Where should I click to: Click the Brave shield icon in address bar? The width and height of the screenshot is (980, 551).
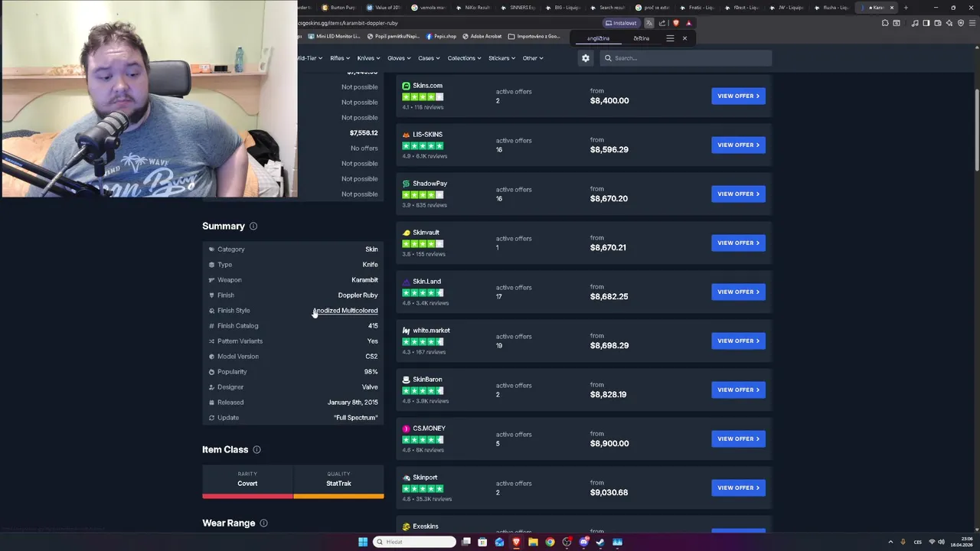click(676, 23)
